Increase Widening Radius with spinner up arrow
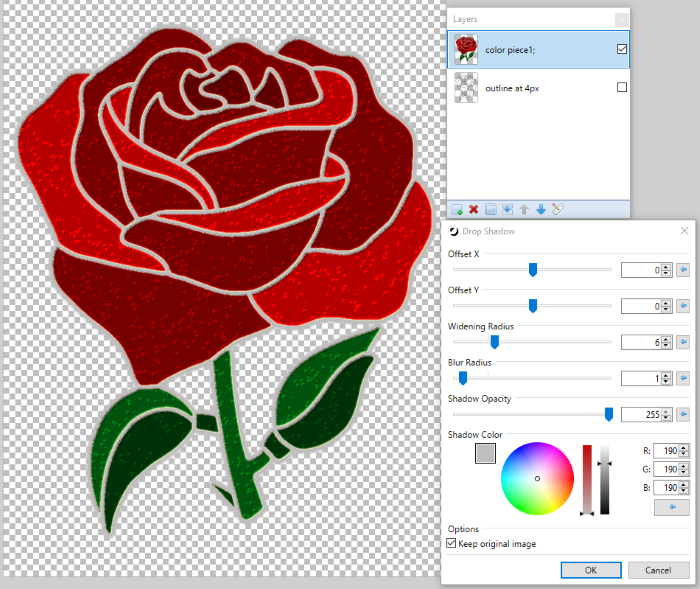The height and width of the screenshot is (589, 700). 666,339
